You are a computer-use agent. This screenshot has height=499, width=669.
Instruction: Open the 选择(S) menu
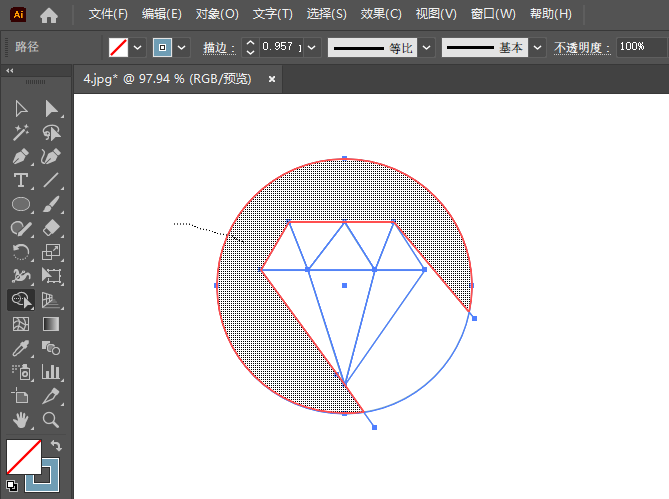coord(326,14)
